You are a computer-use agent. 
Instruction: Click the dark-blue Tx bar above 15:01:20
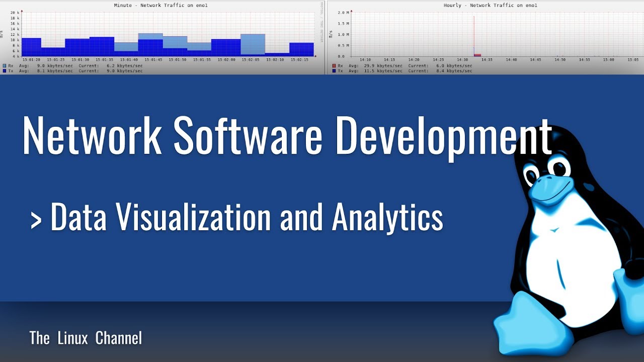coord(31,47)
